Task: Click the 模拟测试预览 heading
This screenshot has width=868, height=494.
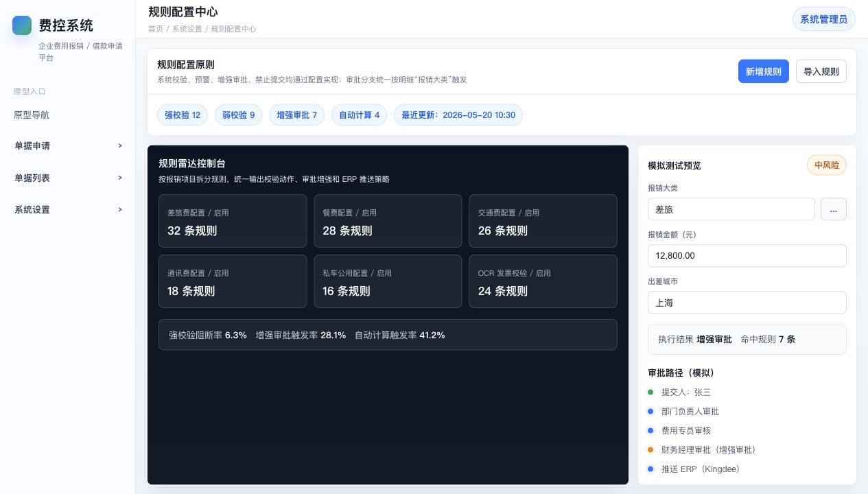Action: point(675,165)
